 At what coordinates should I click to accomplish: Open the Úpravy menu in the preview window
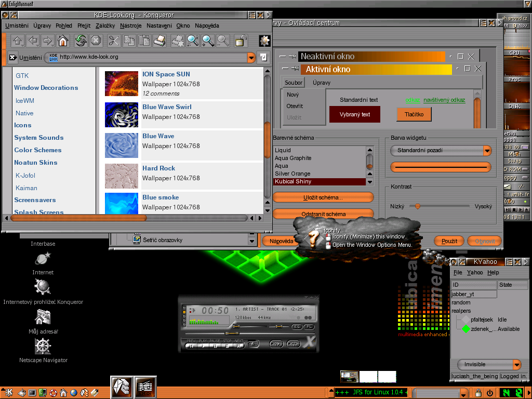321,83
